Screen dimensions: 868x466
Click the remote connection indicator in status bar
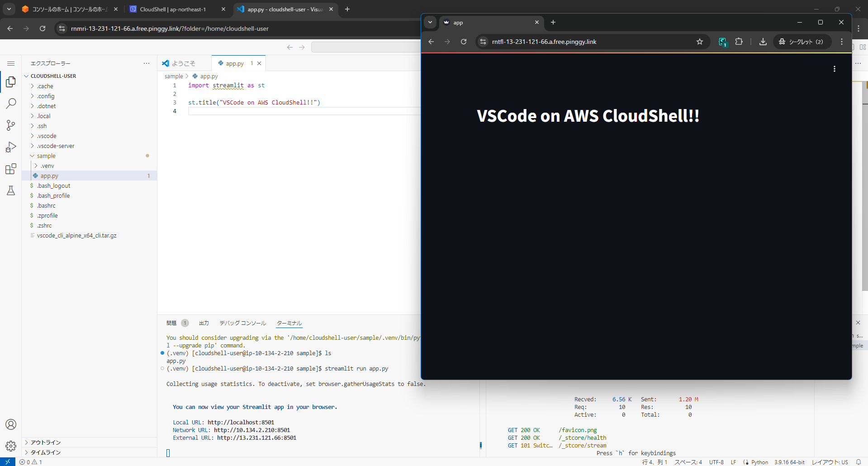tap(8, 462)
